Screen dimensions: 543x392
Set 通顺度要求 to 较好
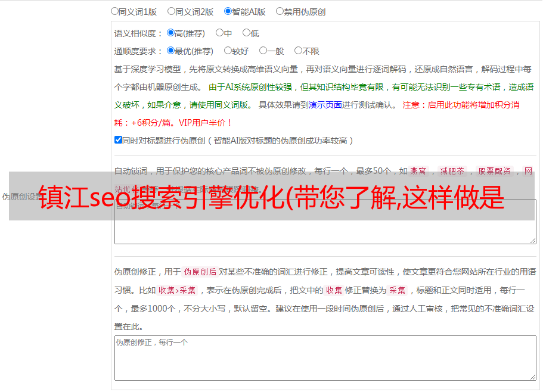coord(228,51)
